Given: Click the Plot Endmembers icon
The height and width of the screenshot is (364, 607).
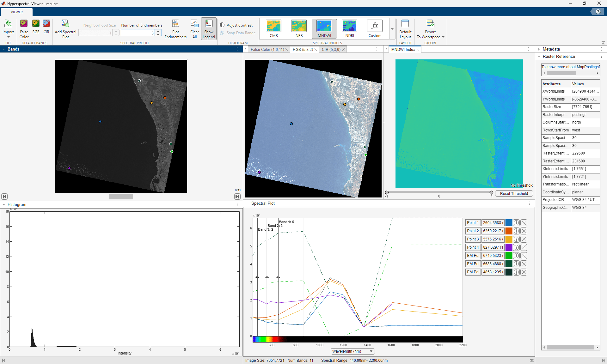Looking at the screenshot, I should pos(175,28).
